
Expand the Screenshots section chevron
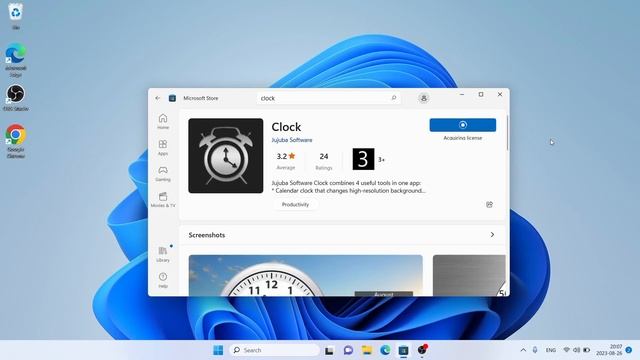point(492,235)
